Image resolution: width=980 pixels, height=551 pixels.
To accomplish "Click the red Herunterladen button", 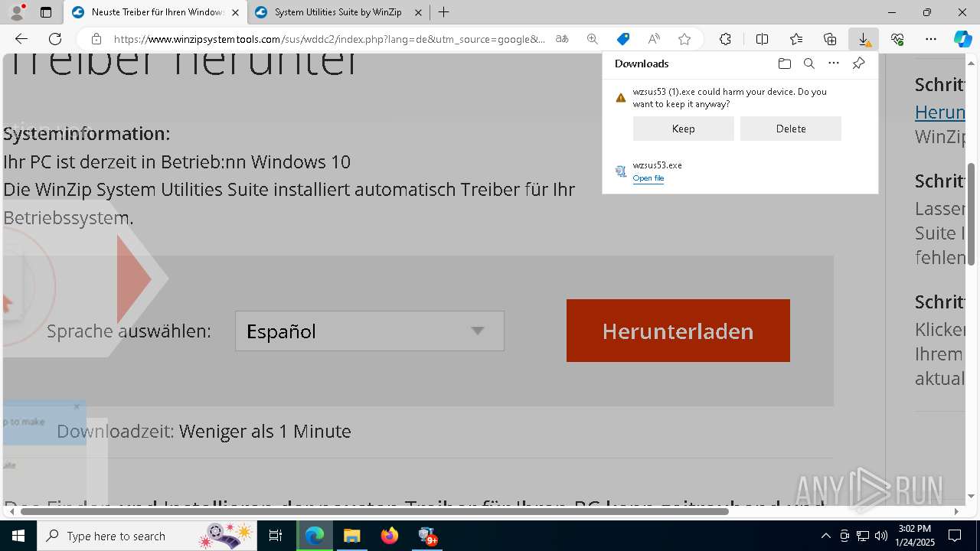I will (x=678, y=331).
